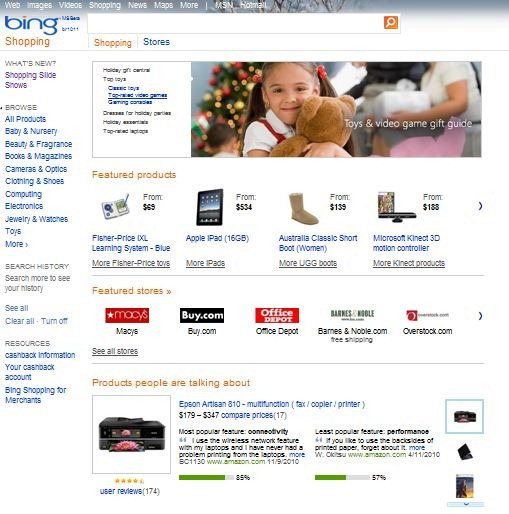Open the Cameras & Optics category
This screenshot has width=509, height=514.
(36, 169)
